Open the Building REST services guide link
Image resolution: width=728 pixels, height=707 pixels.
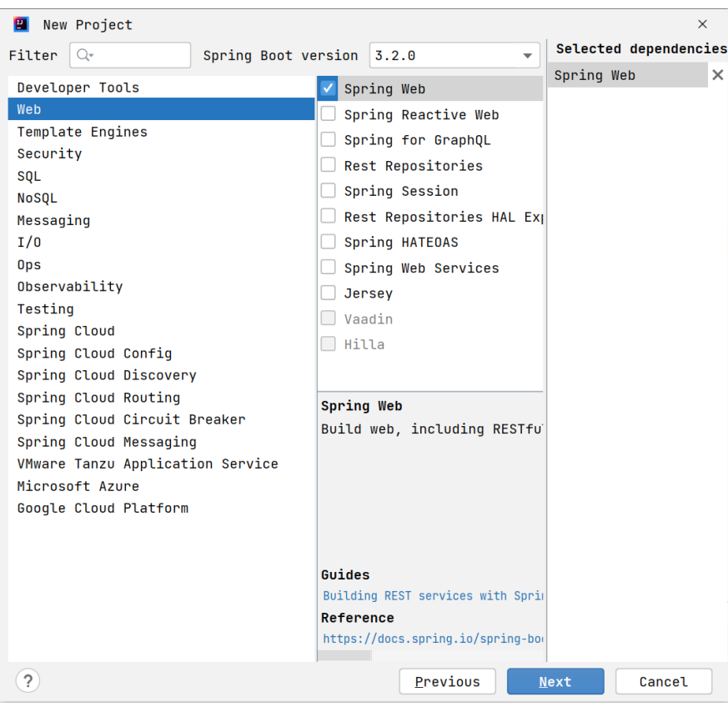tap(433, 595)
